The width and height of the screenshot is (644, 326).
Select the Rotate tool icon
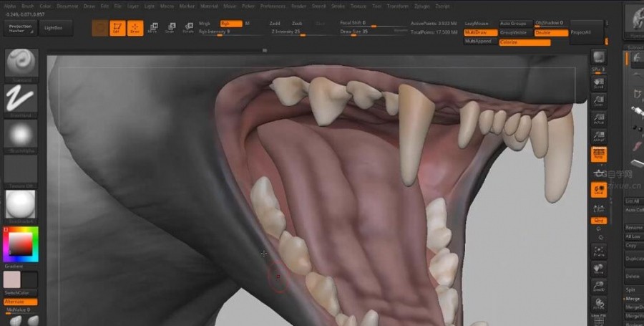tap(188, 28)
